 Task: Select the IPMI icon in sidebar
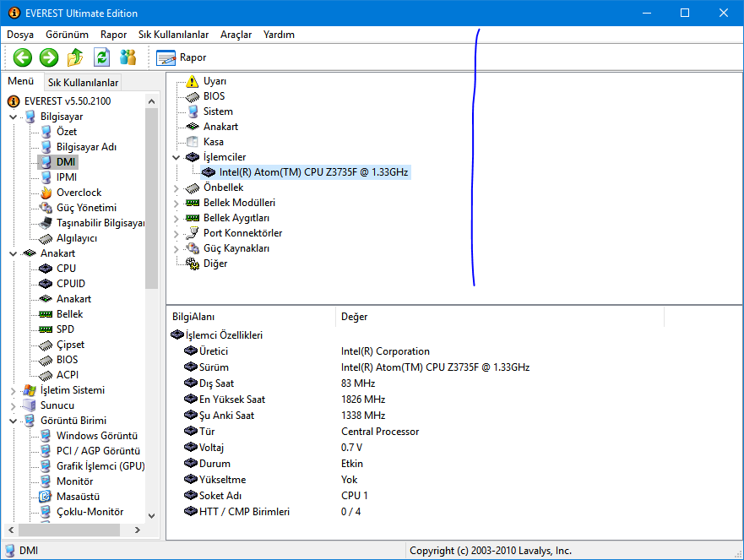coord(46,177)
